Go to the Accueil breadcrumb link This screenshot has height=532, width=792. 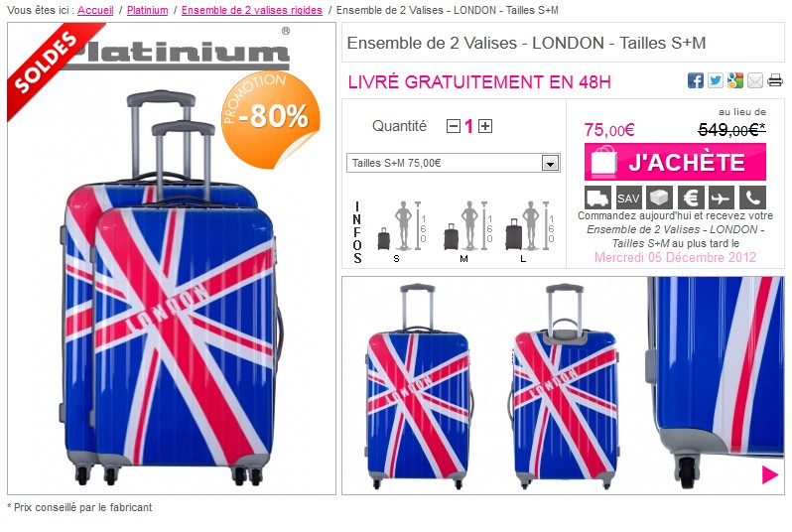95,10
